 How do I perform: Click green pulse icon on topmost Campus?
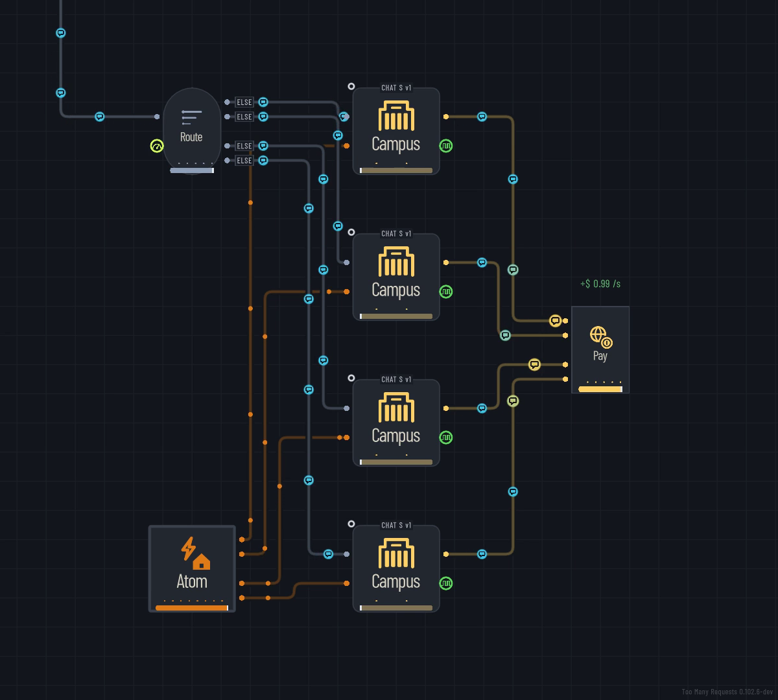coord(446,146)
